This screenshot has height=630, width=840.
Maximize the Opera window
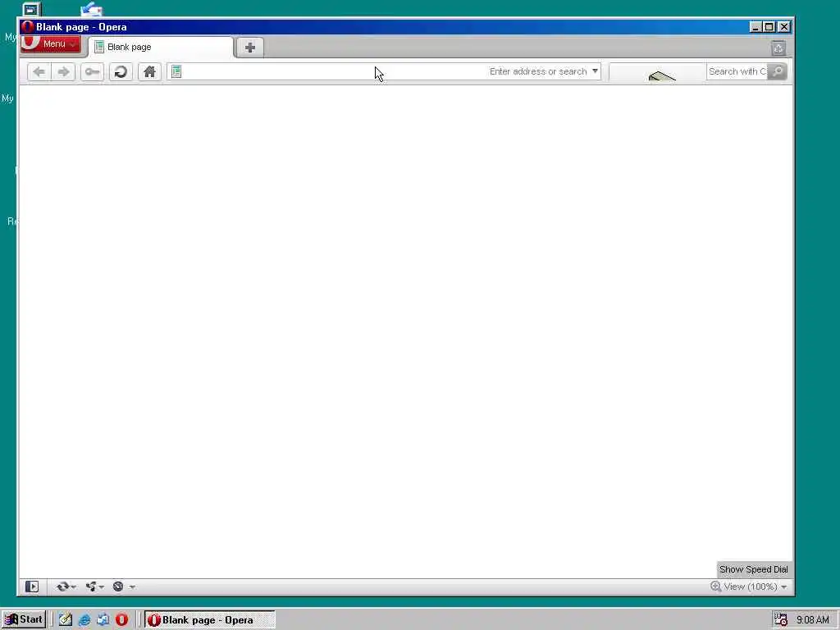tap(769, 27)
